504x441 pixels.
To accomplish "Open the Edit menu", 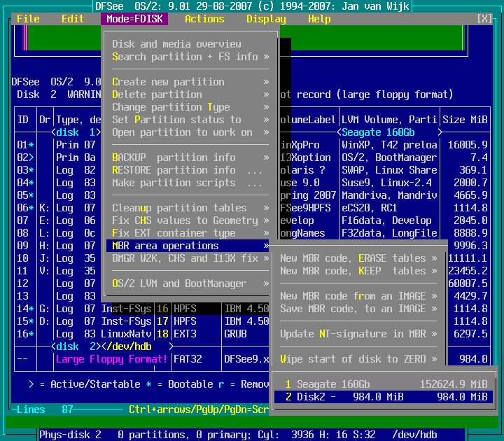I will tap(72, 19).
